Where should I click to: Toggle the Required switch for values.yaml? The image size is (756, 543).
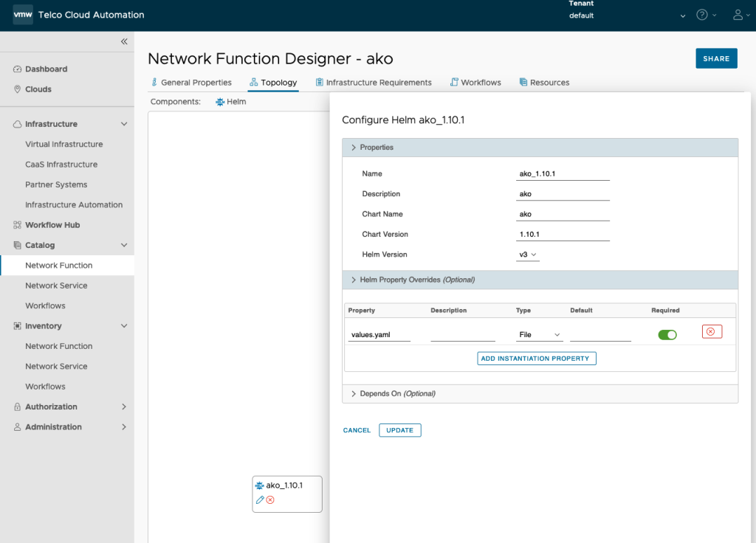coord(667,335)
